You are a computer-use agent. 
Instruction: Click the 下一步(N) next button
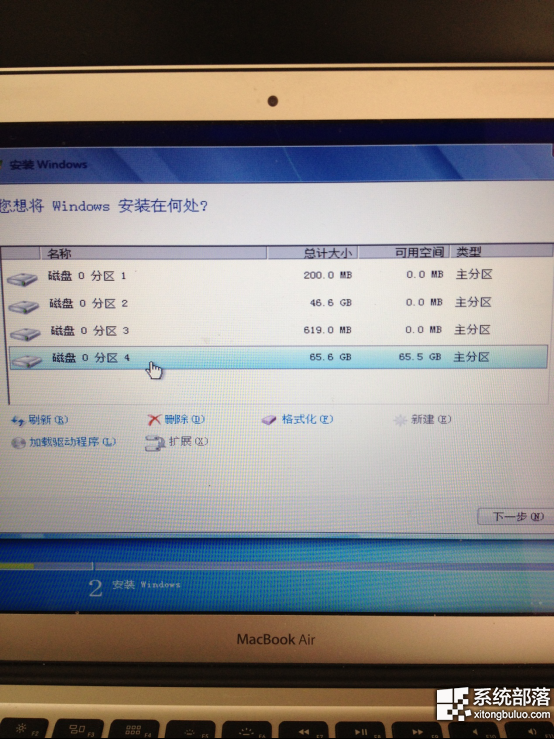pyautogui.click(x=516, y=516)
